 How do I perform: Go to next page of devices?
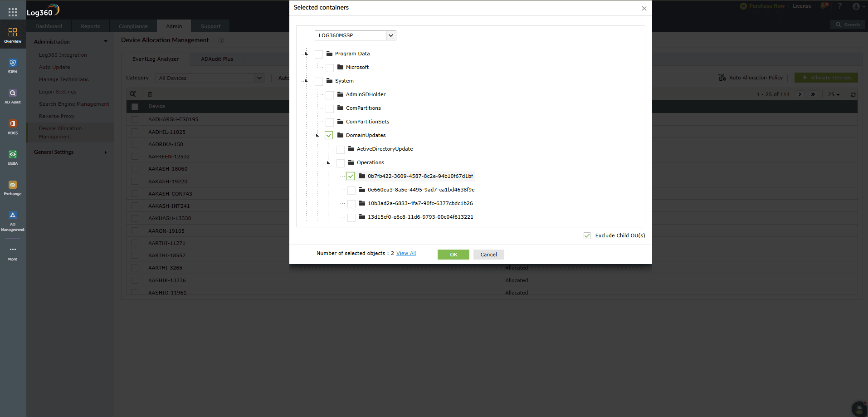point(800,94)
